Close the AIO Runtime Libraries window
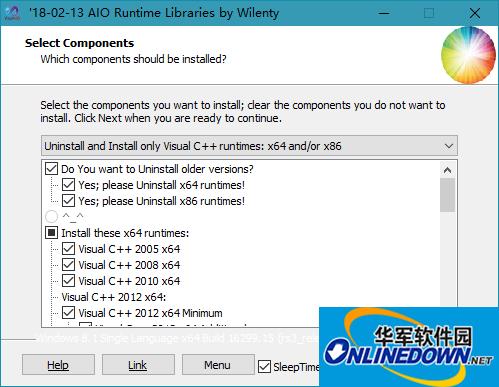This screenshot has height=387, width=499. pyautogui.click(x=475, y=13)
